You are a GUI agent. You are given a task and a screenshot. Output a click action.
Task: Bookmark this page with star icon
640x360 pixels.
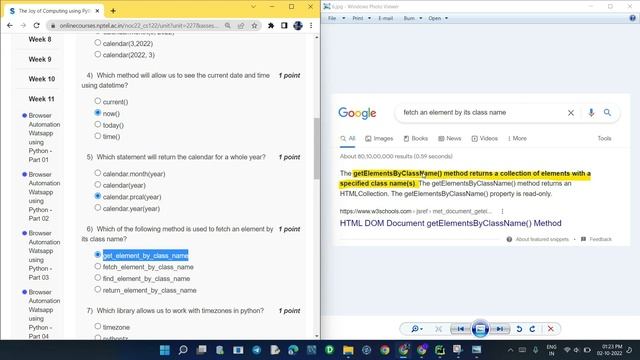coord(254,25)
